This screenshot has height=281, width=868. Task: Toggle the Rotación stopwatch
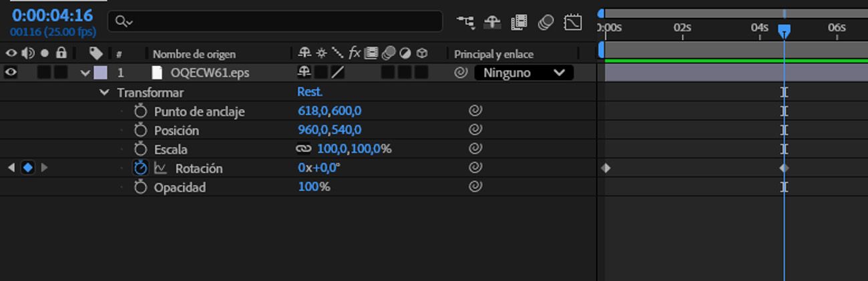pyautogui.click(x=140, y=168)
